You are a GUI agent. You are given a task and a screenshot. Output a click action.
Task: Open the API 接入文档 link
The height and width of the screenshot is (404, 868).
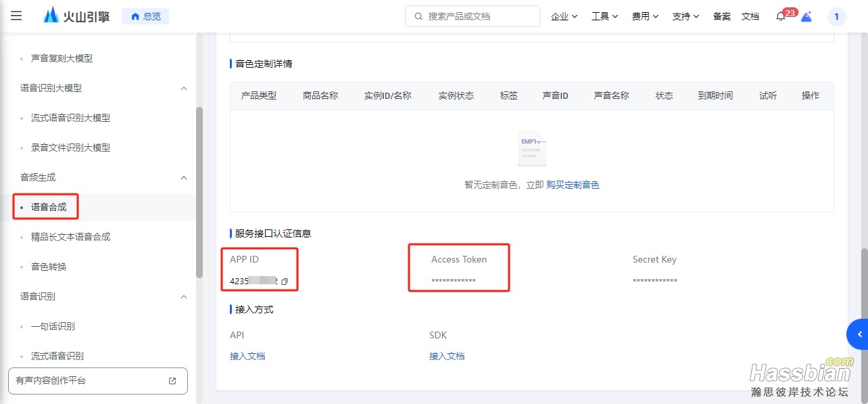click(247, 356)
